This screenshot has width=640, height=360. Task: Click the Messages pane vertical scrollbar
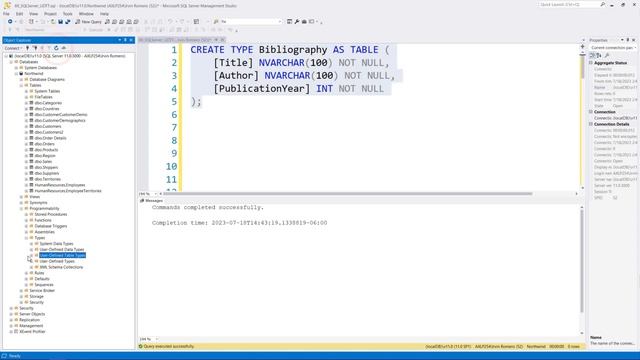582,261
